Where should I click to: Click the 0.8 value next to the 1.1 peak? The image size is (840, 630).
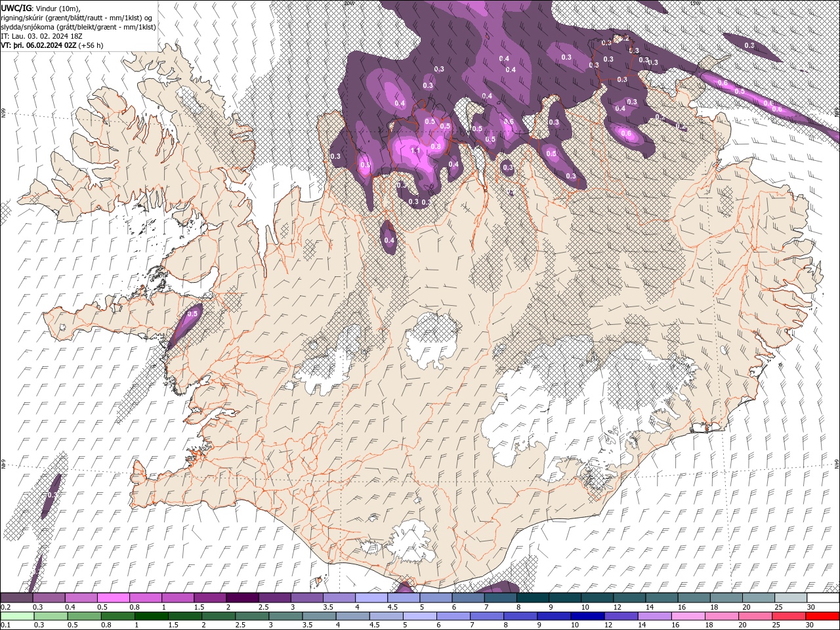tap(436, 146)
